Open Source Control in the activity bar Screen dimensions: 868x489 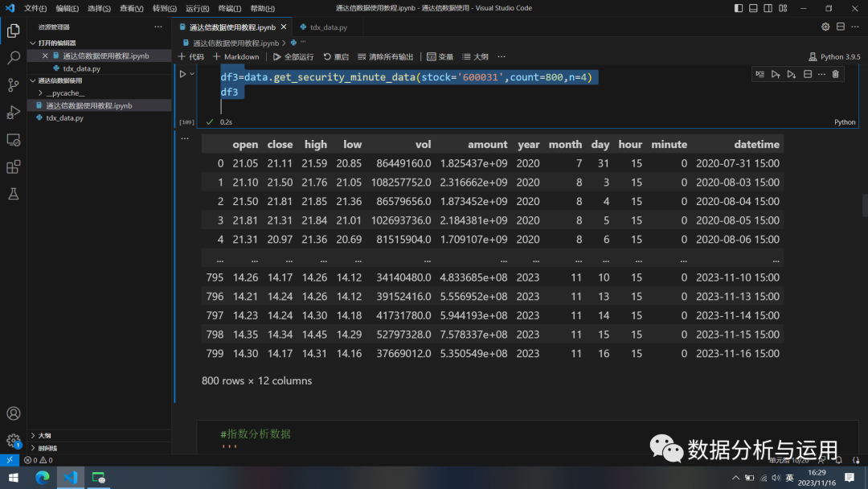point(13,85)
